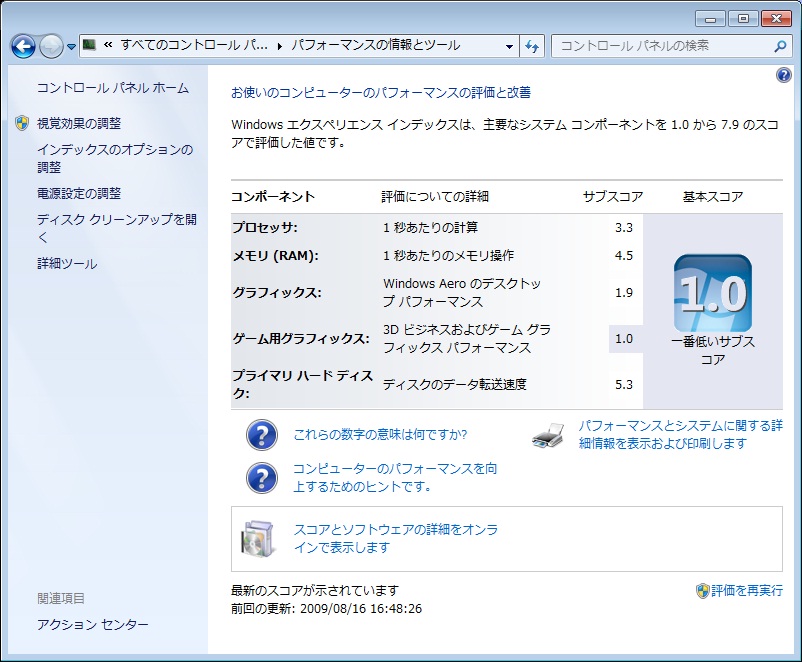The width and height of the screenshot is (802, 662).
Task: Open コントロール パネル ホーム link
Action: coord(113,88)
